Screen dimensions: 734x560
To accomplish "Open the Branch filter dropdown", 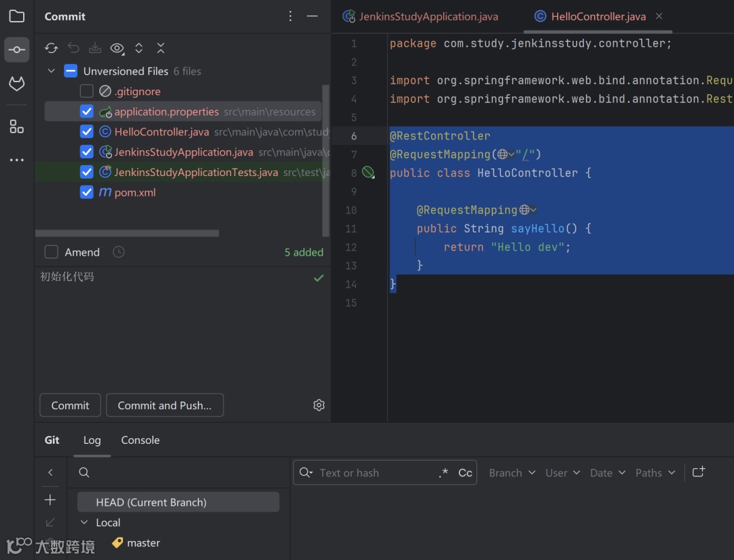I will (512, 473).
